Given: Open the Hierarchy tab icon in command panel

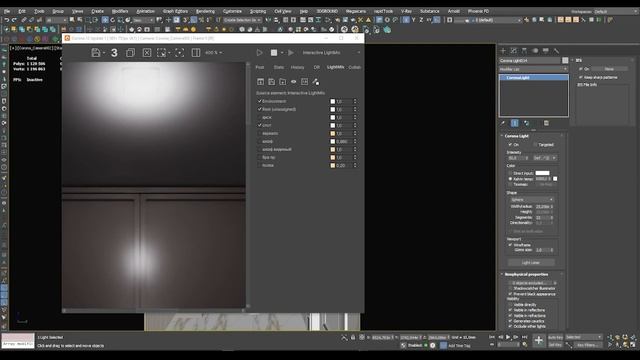Looking at the screenshot, I should pyautogui.click(x=524, y=51).
